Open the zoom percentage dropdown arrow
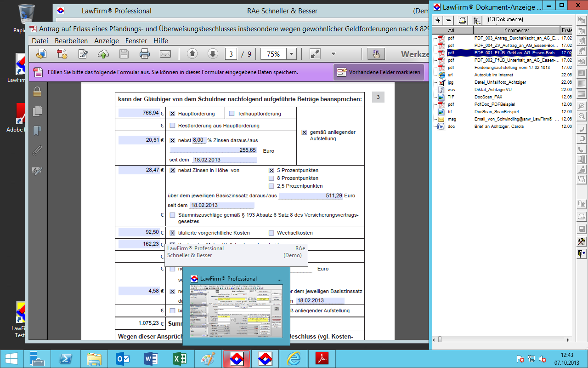588x368 pixels. [x=292, y=54]
